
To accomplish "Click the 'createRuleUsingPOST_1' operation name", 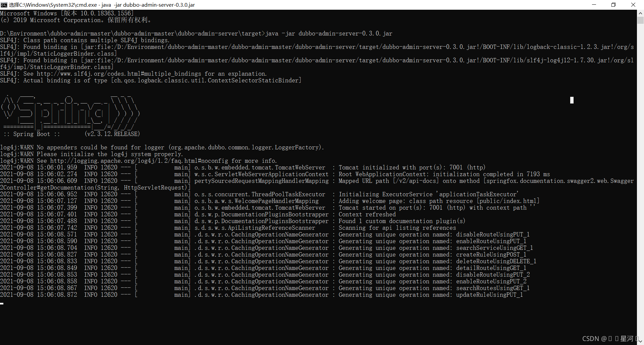I will (x=491, y=255).
